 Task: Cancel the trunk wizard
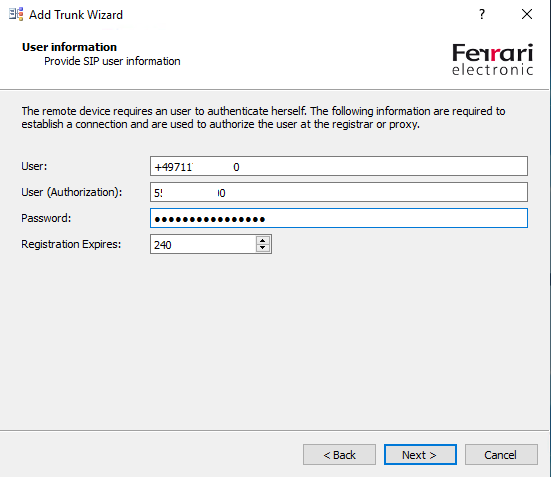501,455
